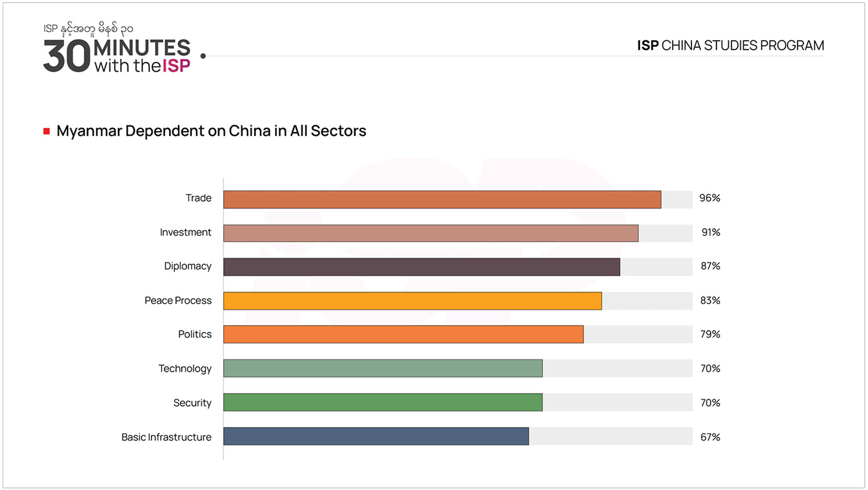
Task: Click the yellow Peace Process bar
Action: tap(412, 301)
